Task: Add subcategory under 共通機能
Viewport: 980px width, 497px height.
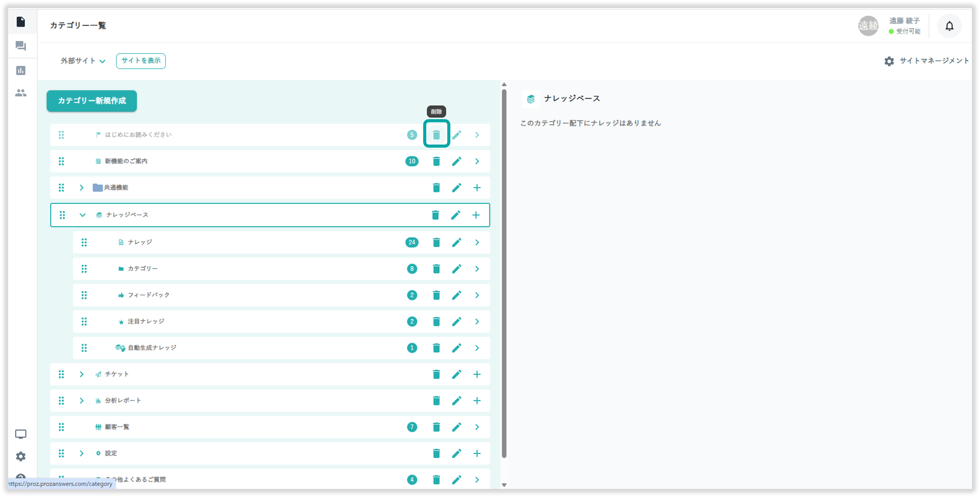Action: 477,188
